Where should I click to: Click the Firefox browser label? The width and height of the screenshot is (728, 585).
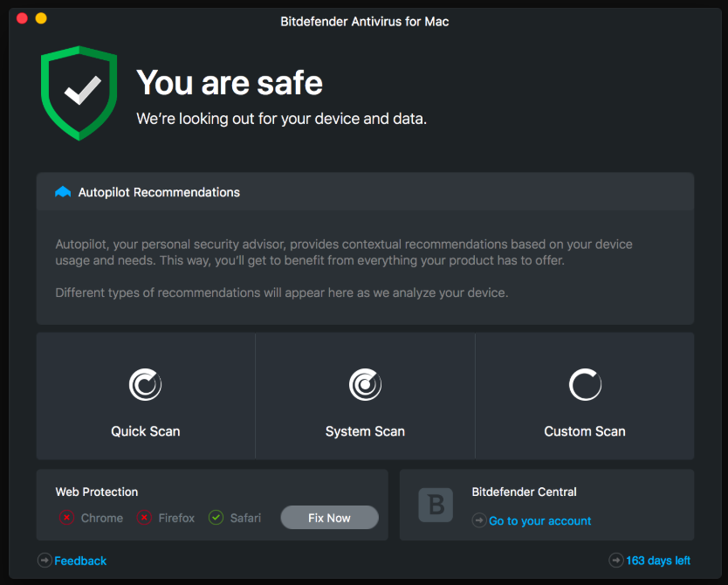click(x=176, y=518)
